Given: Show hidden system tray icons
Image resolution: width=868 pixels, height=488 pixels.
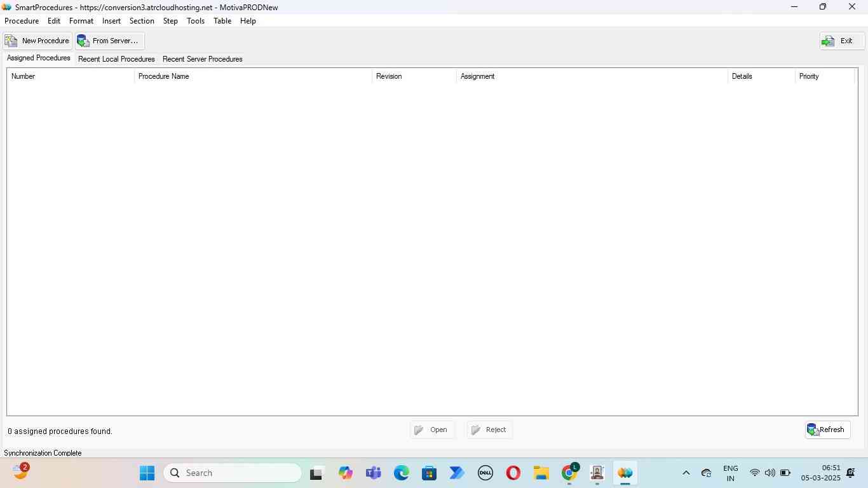Looking at the screenshot, I should pyautogui.click(x=686, y=473).
